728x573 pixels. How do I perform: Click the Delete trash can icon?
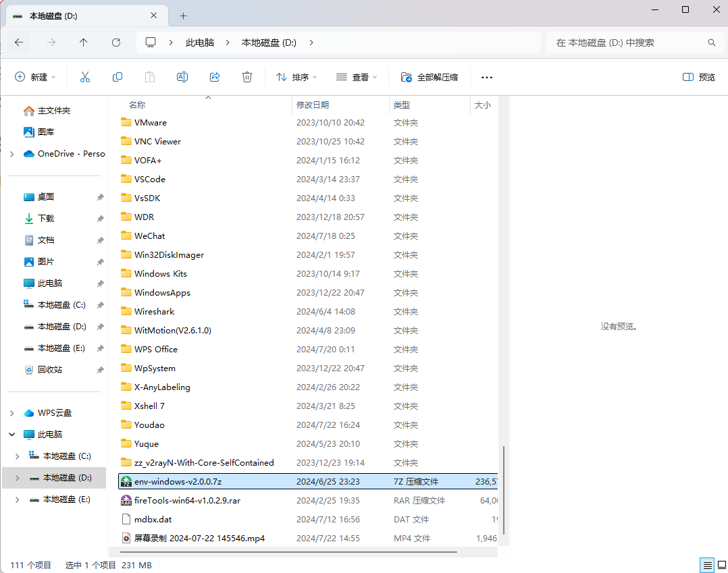click(247, 77)
